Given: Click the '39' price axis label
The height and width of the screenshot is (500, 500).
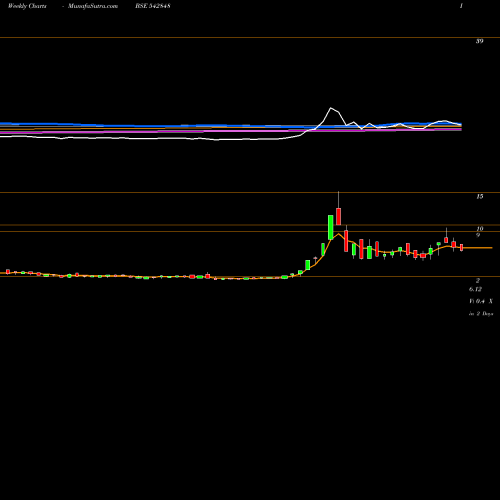Looking at the screenshot, I should point(479,41).
